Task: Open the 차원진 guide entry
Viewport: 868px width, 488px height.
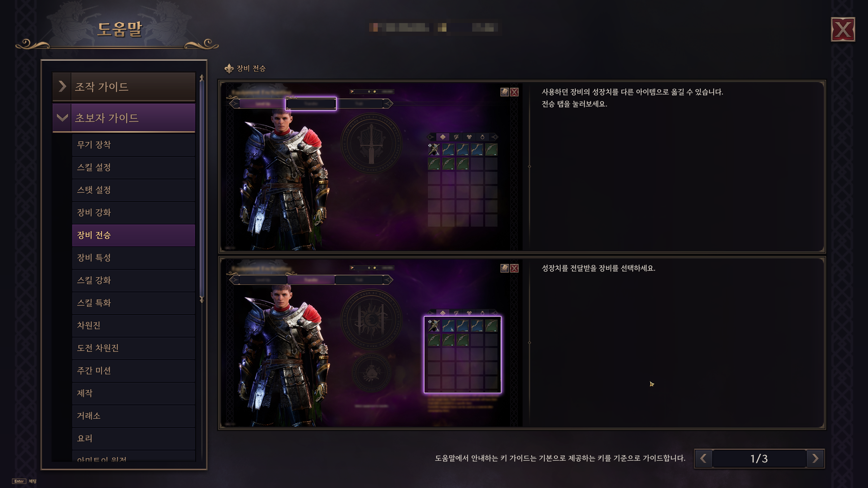Action: (133, 325)
